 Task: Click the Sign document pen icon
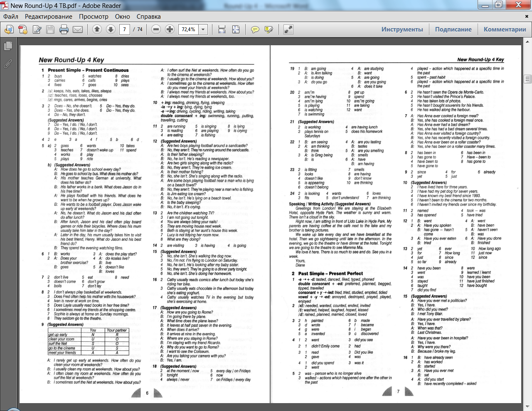[x=37, y=29]
